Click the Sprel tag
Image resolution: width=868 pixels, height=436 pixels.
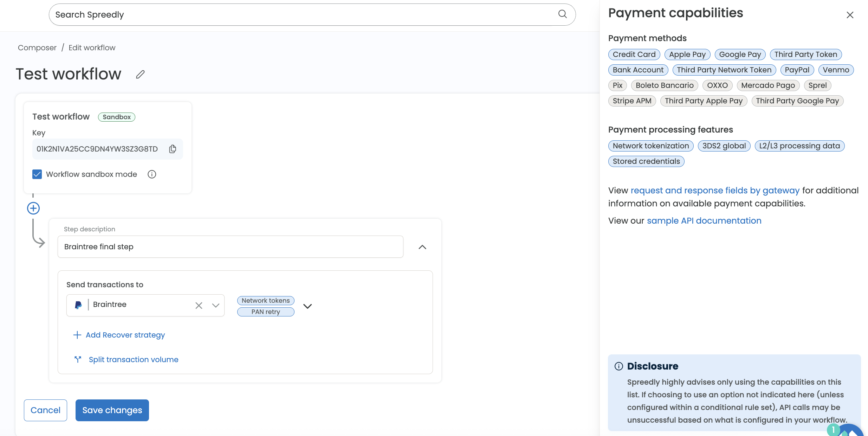817,85
